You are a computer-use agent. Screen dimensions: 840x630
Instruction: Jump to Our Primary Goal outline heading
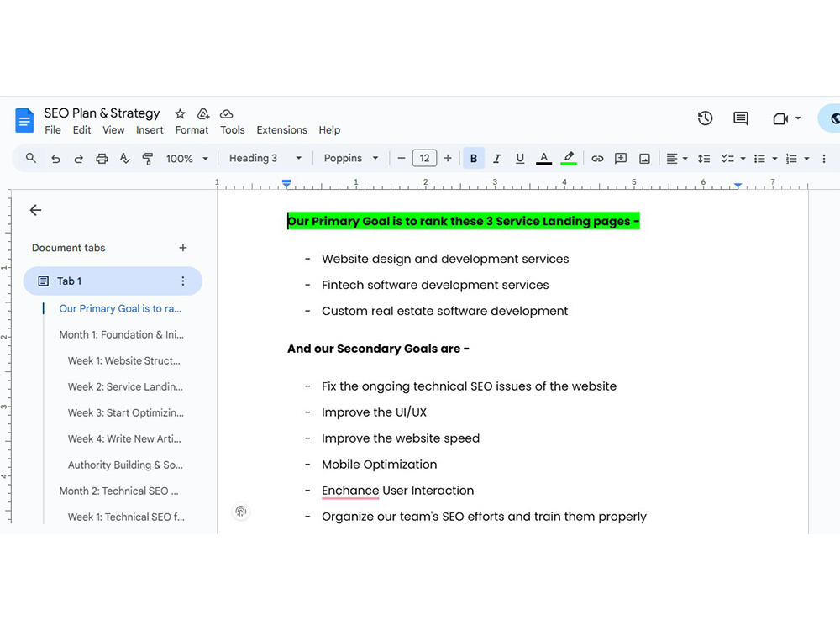pos(120,308)
